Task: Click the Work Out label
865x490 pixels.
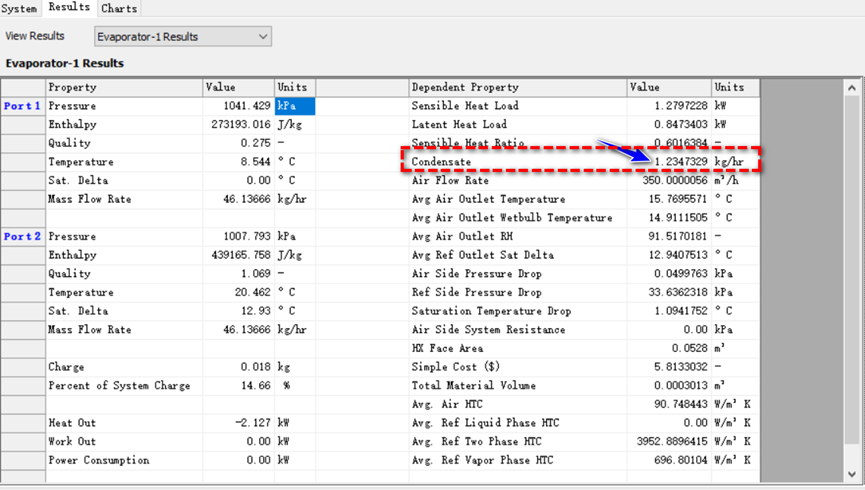Action: (72, 441)
